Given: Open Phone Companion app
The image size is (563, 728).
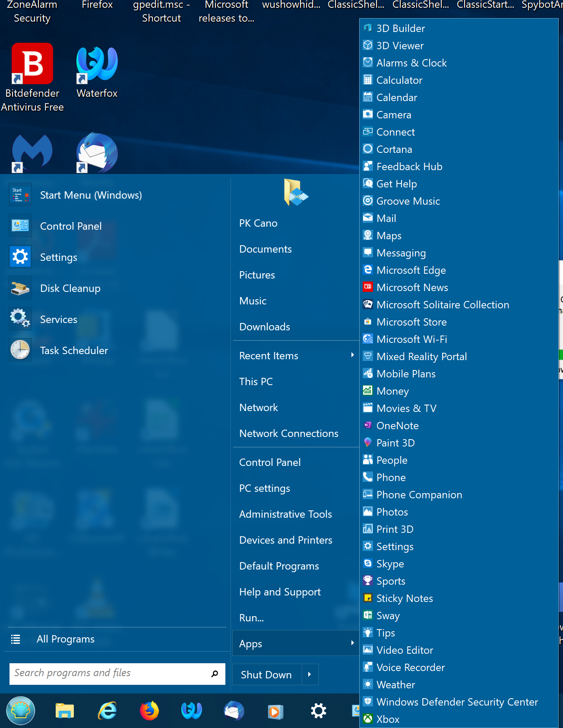Looking at the screenshot, I should pos(459,495).
